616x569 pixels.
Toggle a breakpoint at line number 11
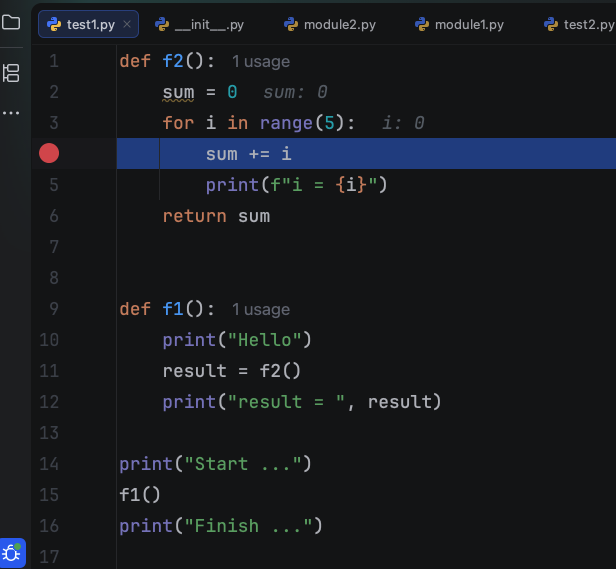click(49, 371)
